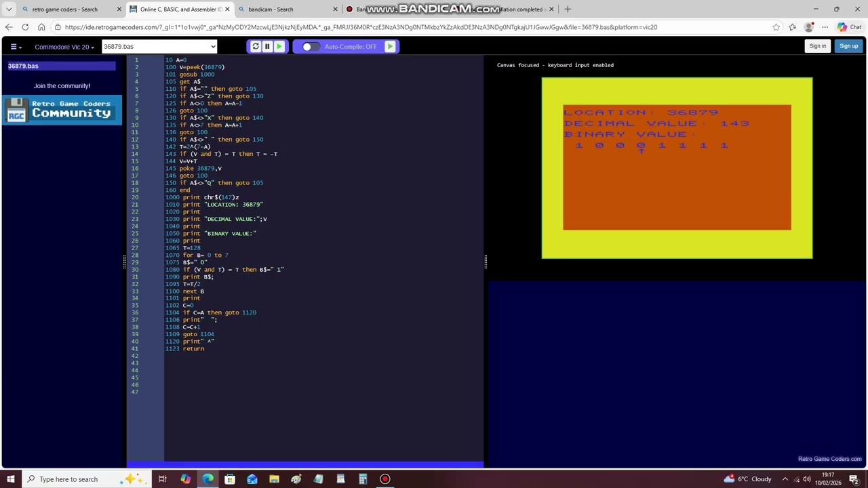Click the Retro Game Coders.com footer link
Viewport: 868px width, 488px height.
[x=829, y=459]
